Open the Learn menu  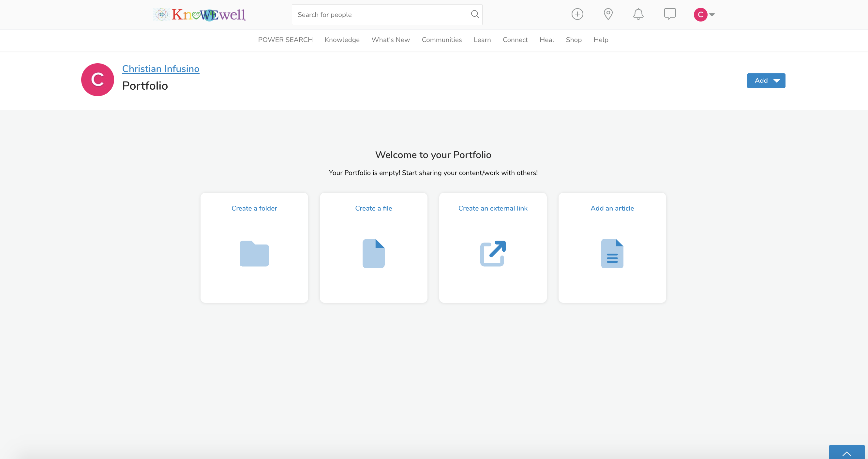[x=482, y=40]
